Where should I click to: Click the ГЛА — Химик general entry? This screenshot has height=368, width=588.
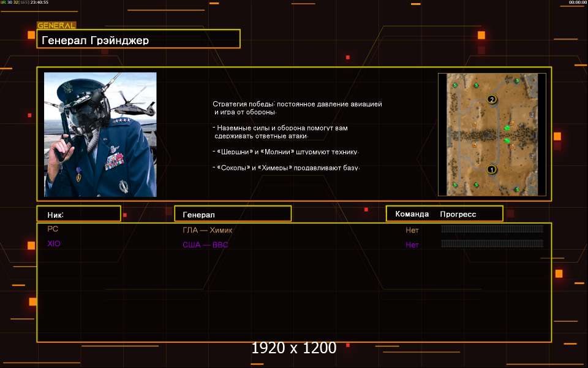pyautogui.click(x=208, y=230)
